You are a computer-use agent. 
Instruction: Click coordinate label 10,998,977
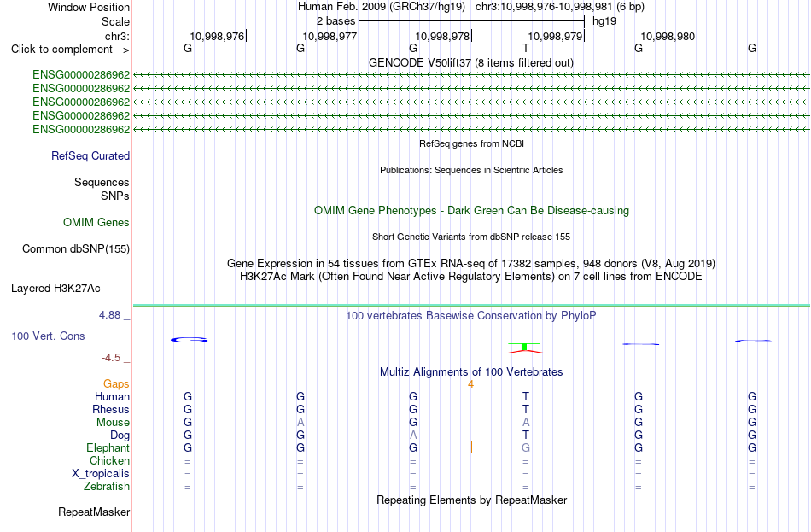tap(330, 36)
